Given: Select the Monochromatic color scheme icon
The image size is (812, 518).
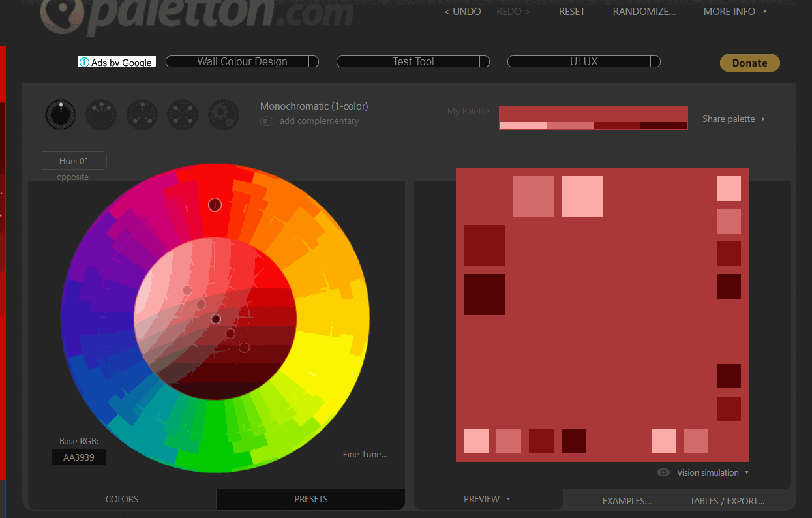Looking at the screenshot, I should pyautogui.click(x=61, y=115).
